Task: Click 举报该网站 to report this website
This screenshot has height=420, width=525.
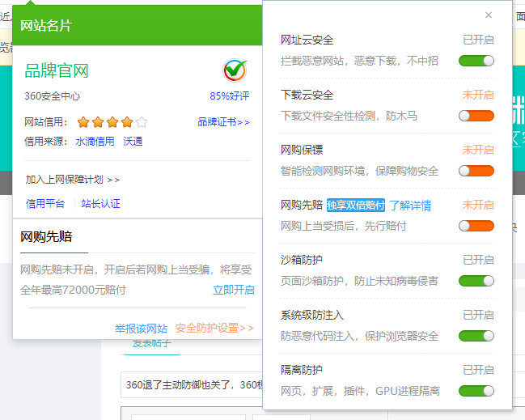Action: coord(141,329)
